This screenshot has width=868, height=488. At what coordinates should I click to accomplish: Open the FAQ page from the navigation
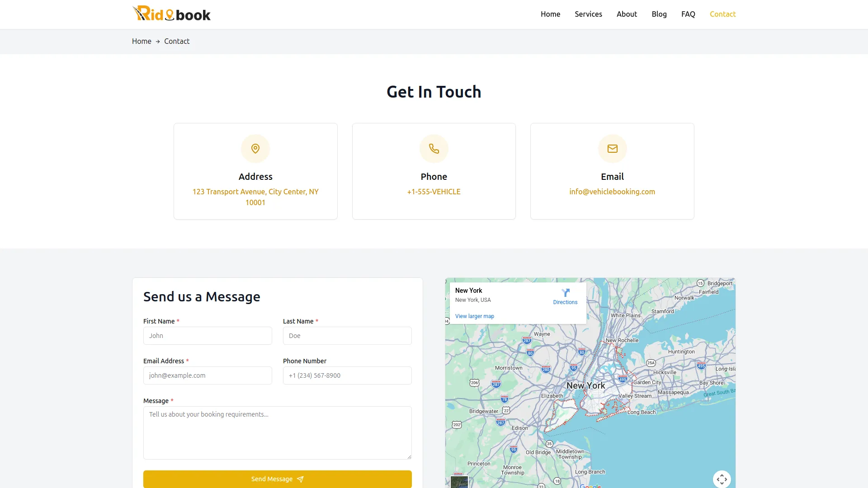[688, 14]
